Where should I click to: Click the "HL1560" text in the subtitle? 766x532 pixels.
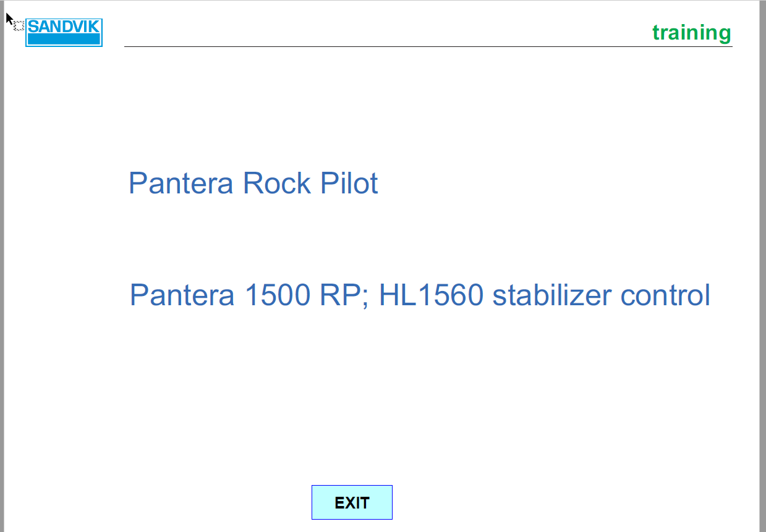[x=430, y=295]
